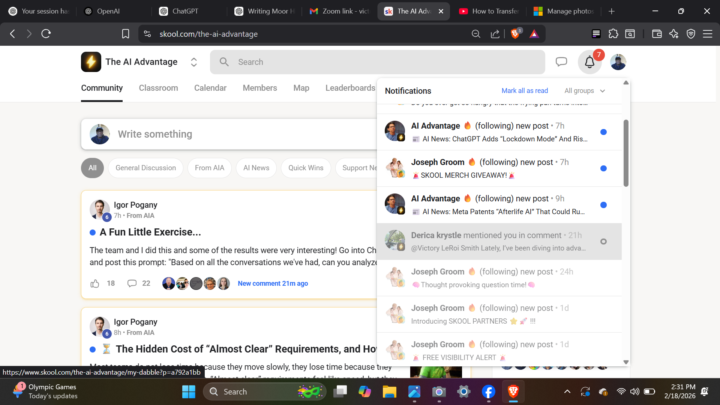Click Mark all as read
Screen dimensions: 720x405
click(524, 91)
